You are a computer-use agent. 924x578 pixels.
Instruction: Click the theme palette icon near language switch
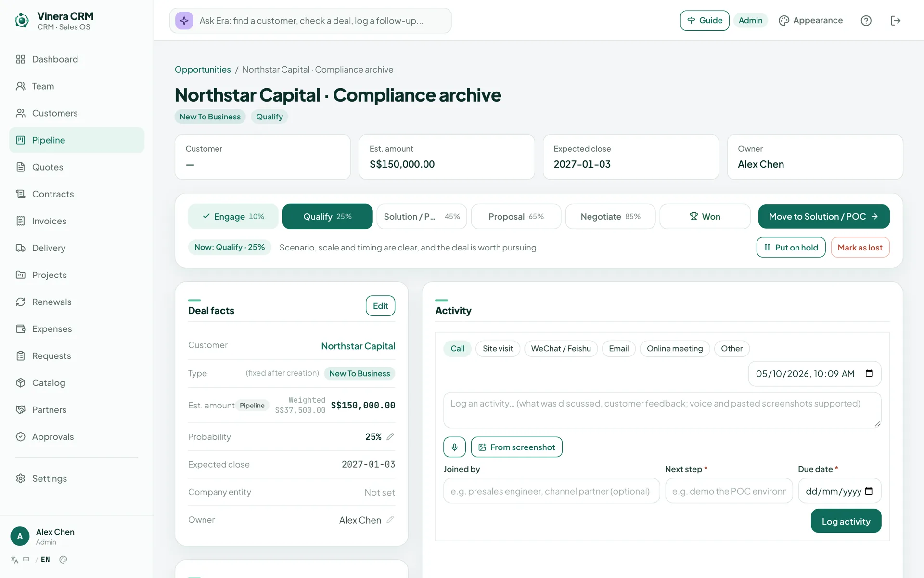(x=63, y=559)
